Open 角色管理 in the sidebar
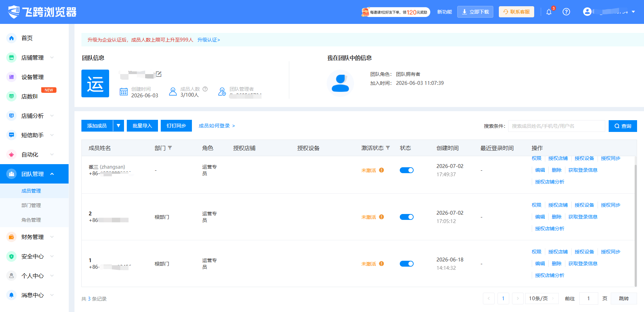 tap(31, 220)
